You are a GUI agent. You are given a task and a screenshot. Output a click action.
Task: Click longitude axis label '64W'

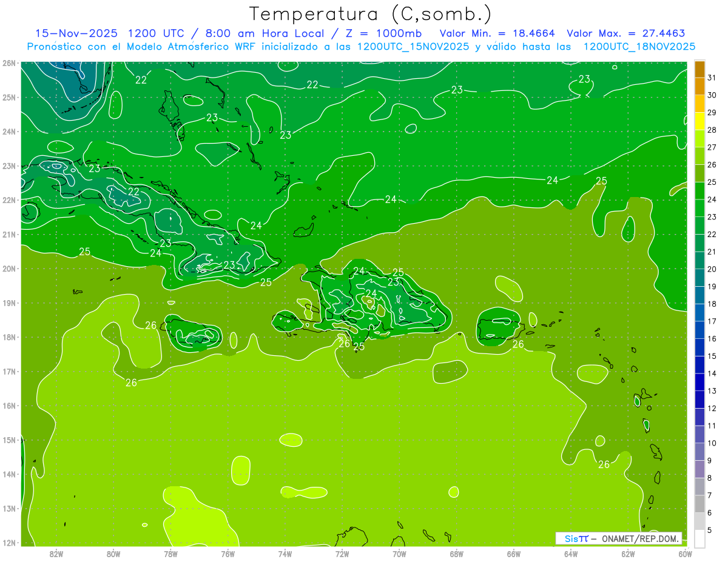(571, 554)
